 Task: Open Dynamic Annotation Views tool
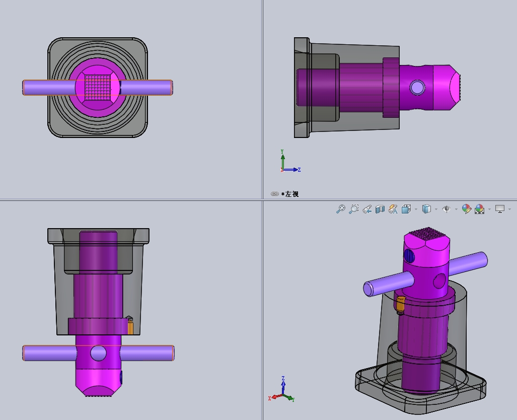tap(393, 209)
